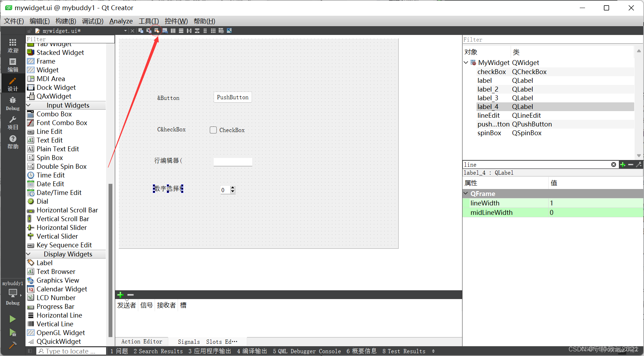Open 编译输出 output pane
Screen dimensions: 644x356
tap(252, 351)
